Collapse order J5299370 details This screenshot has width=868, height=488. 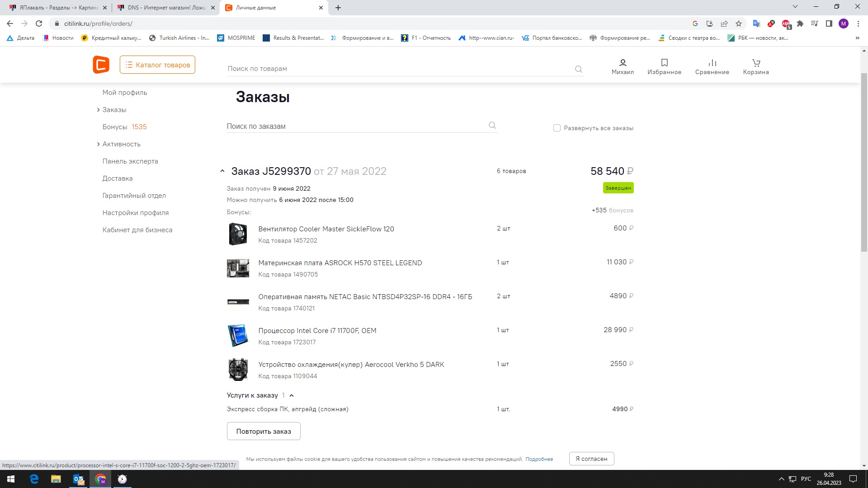222,171
